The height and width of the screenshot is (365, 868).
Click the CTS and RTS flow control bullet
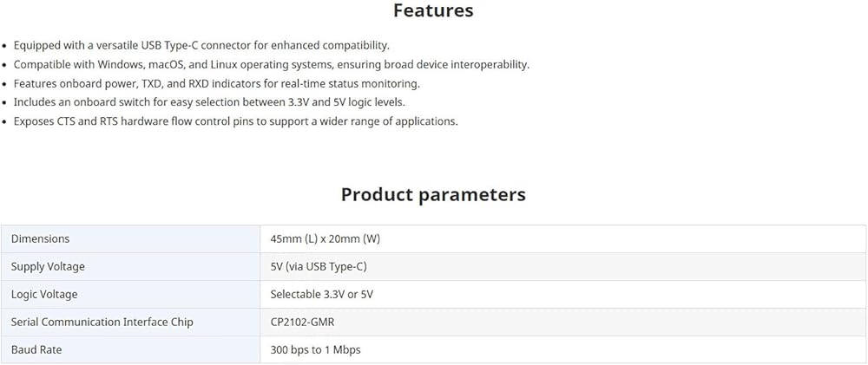[236, 121]
